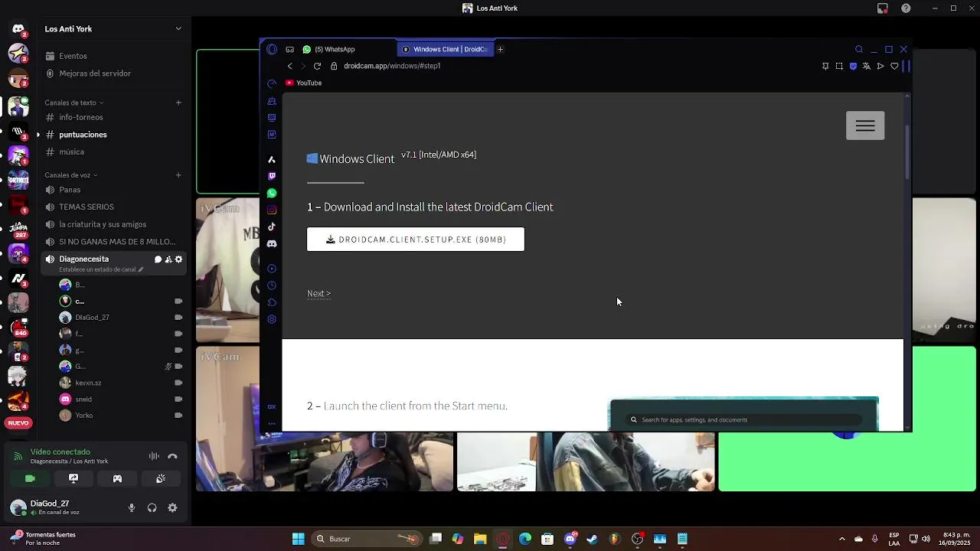Viewport: 980px width, 551px height.
Task: Follow the Next > link on DroidCam page
Action: pyautogui.click(x=318, y=293)
